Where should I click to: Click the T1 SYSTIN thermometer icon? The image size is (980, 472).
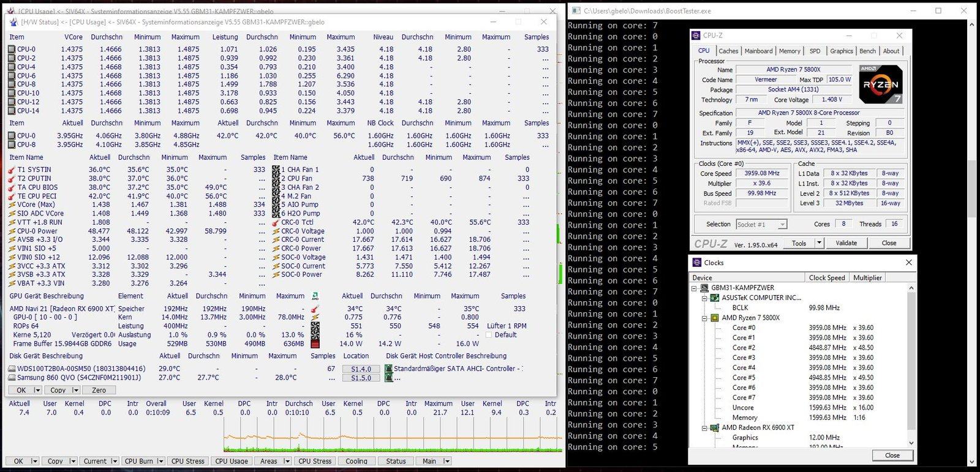click(x=12, y=170)
